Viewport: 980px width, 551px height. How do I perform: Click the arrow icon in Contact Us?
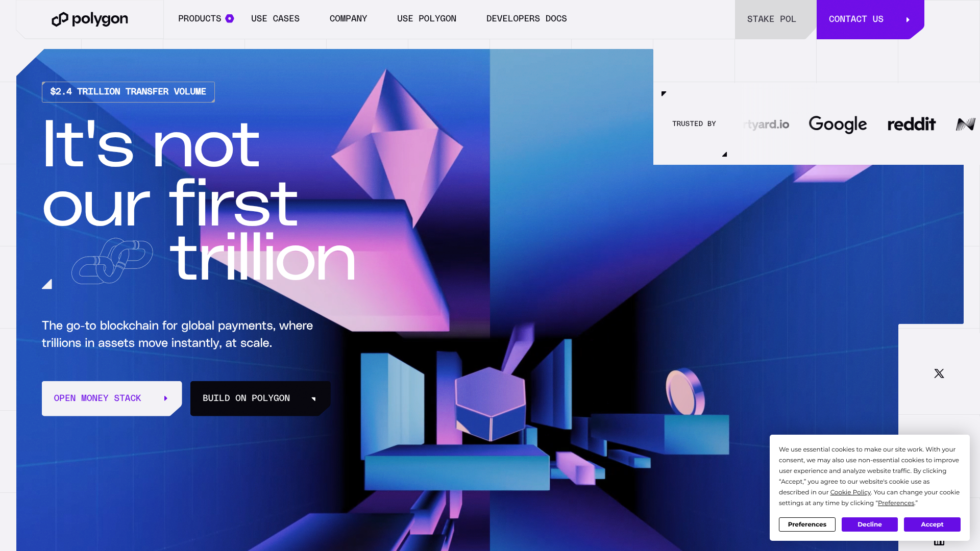(x=908, y=19)
